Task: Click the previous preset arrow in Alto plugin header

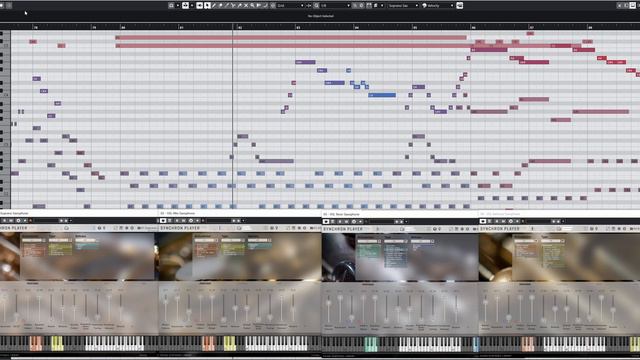Action: coord(234,220)
